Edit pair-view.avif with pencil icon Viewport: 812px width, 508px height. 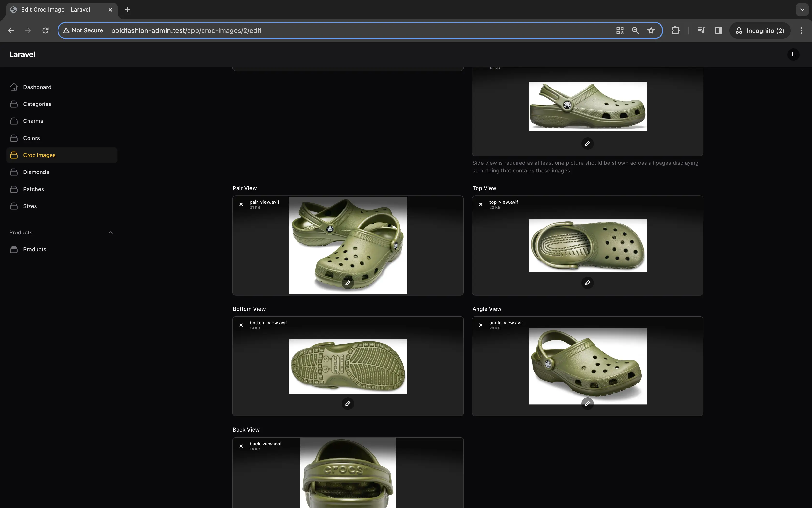pyautogui.click(x=348, y=283)
